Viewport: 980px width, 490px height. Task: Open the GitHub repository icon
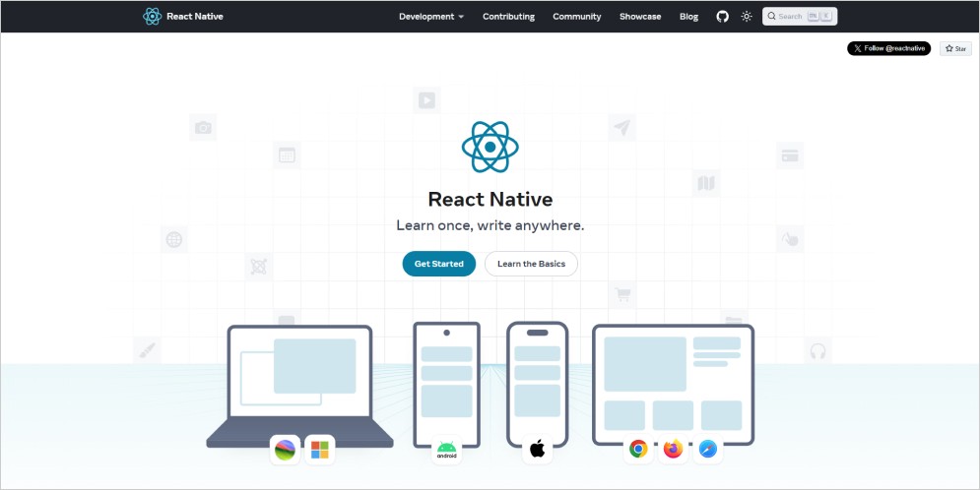pos(723,16)
